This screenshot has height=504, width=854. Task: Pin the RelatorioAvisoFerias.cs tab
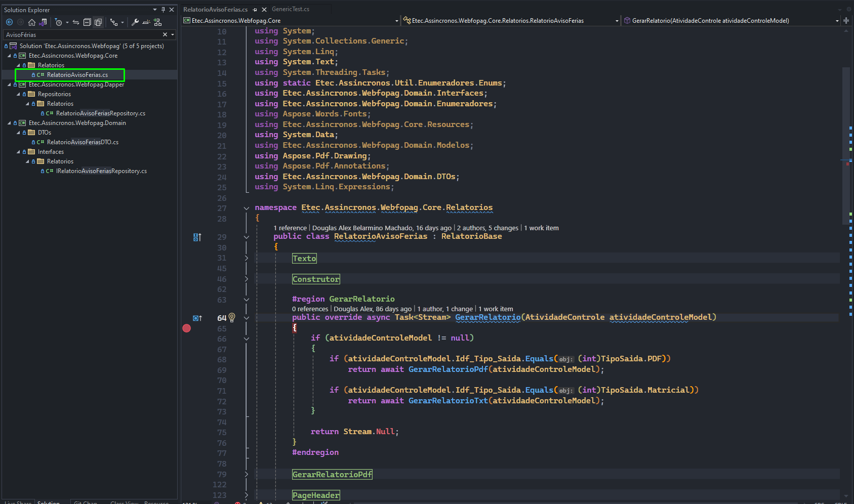coord(255,10)
